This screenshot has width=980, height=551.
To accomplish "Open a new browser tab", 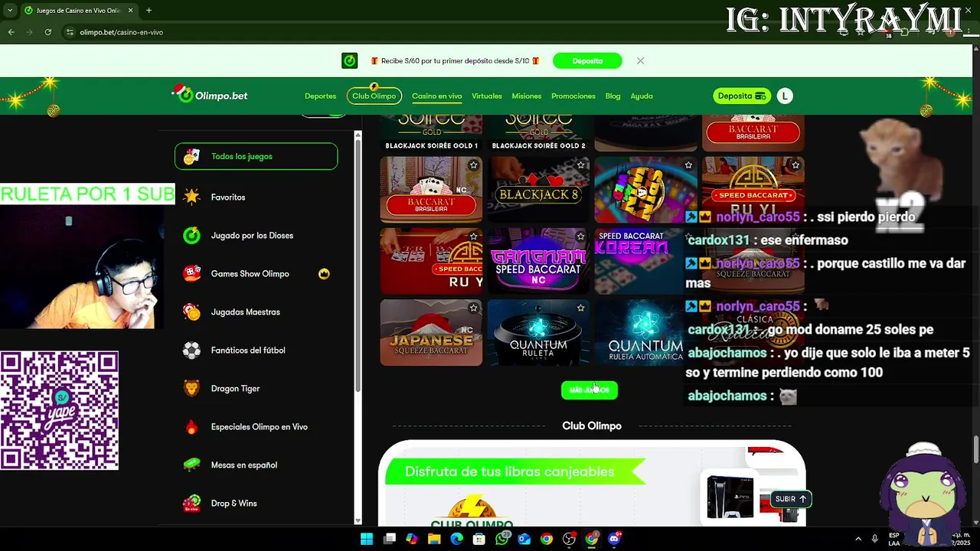I will pyautogui.click(x=149, y=11).
